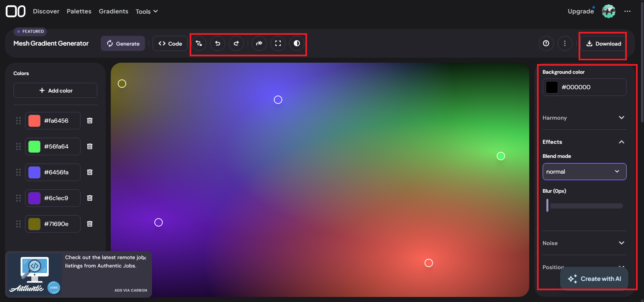Screen dimensions: 644x302
Task: Click the Create with AI button
Action: (594, 279)
